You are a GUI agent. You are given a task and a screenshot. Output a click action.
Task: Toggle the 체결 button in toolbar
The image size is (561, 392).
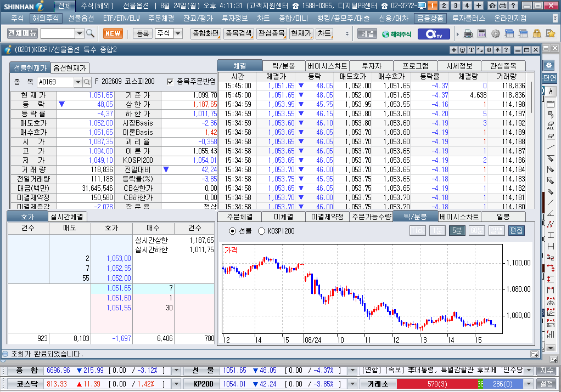367,33
